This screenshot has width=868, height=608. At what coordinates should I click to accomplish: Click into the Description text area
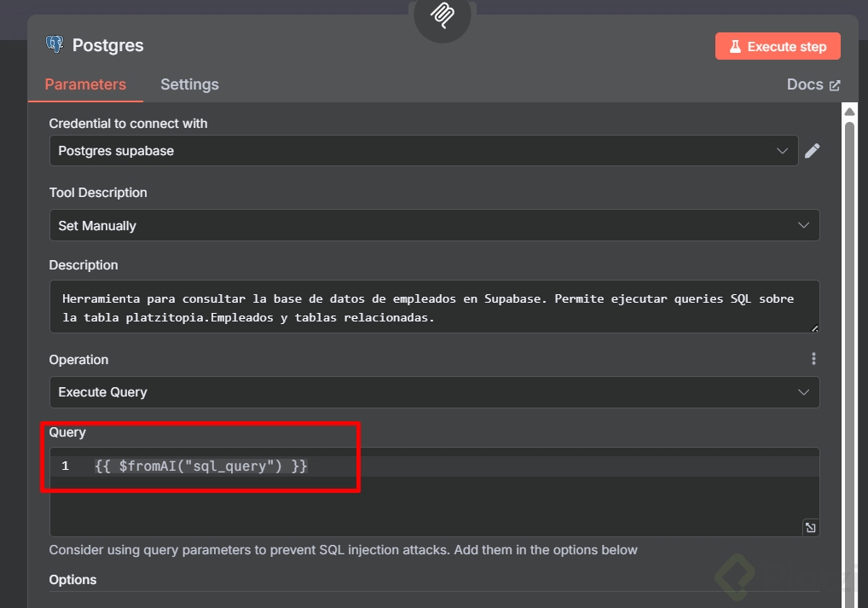point(435,307)
